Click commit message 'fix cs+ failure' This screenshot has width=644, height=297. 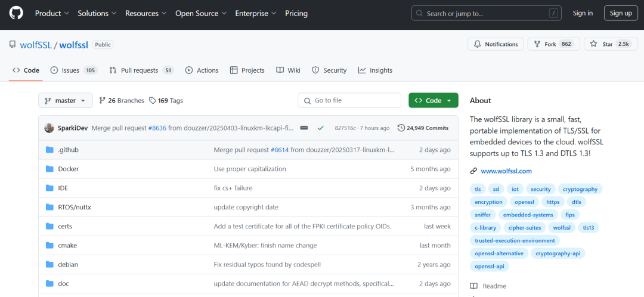233,188
